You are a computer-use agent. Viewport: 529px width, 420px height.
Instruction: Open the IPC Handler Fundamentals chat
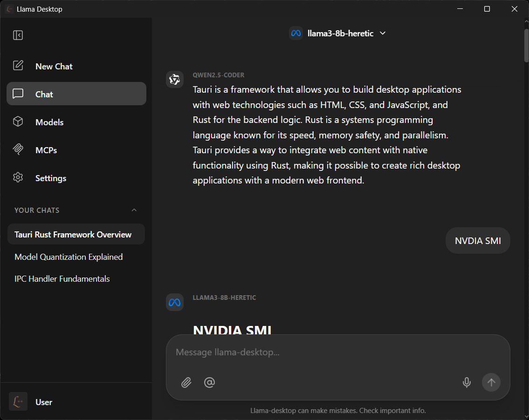62,278
